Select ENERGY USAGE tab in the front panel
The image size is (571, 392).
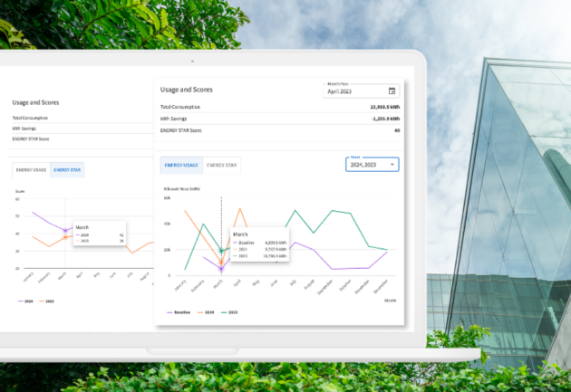181,165
